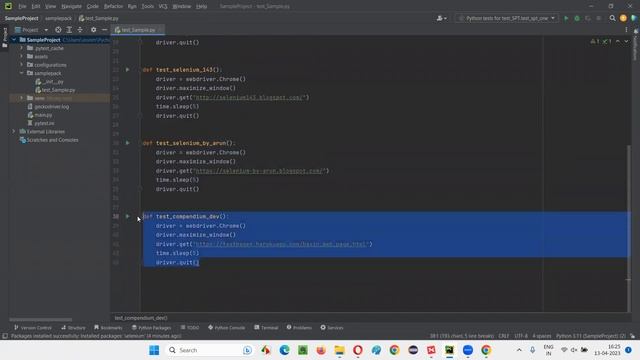The height and width of the screenshot is (360, 640).
Task: Click Select Opened File target icon
Action: tap(58, 30)
